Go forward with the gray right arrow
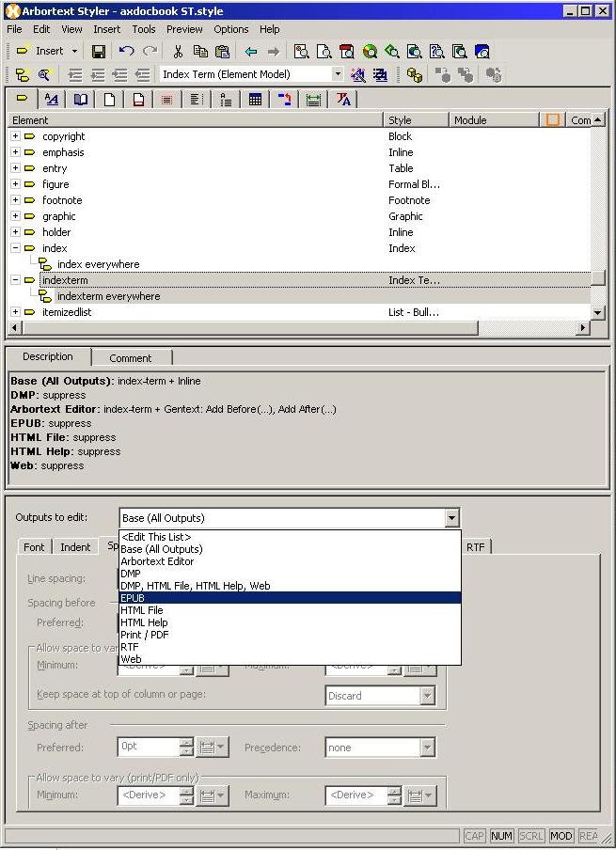Viewport: 616px width, 850px height. [x=274, y=52]
